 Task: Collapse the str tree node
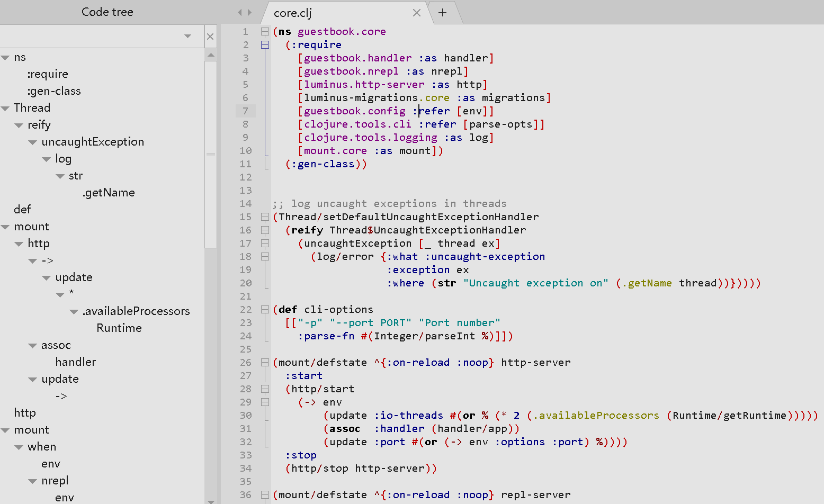(x=60, y=176)
